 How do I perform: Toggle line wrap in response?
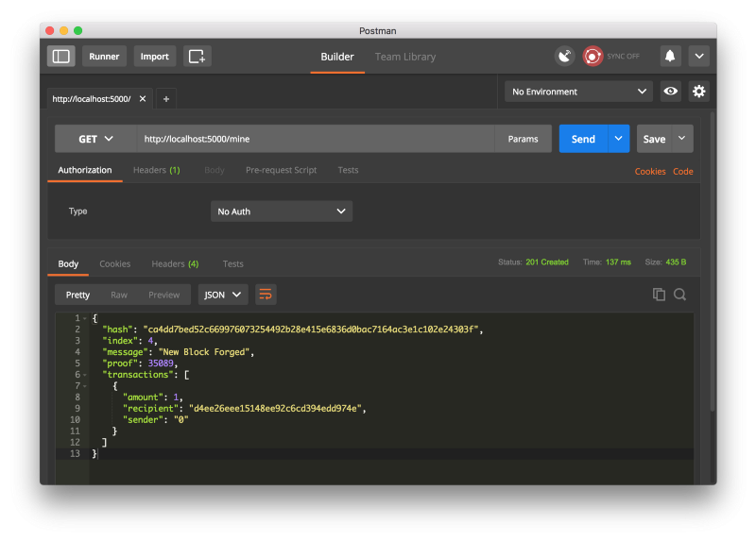pyautogui.click(x=266, y=295)
